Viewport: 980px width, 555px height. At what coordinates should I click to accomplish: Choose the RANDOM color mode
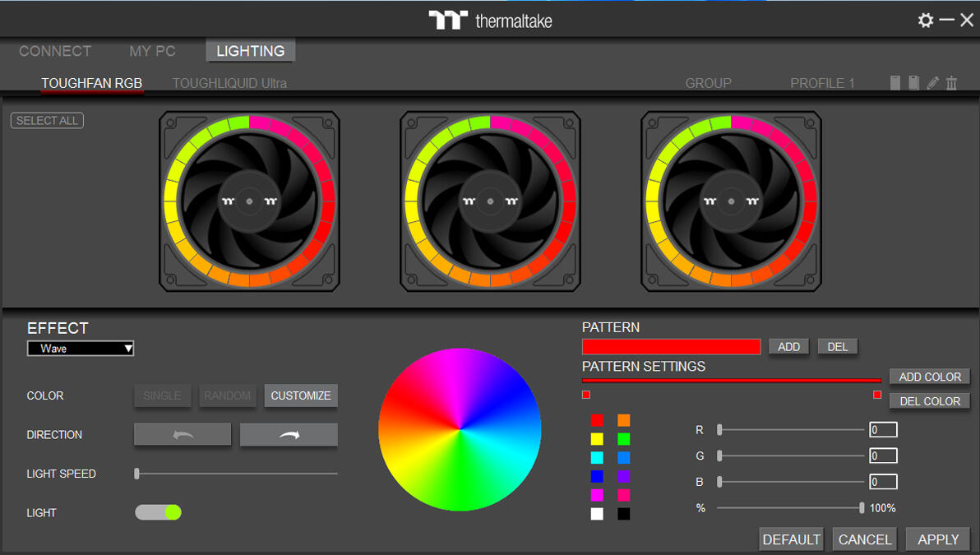pos(227,395)
